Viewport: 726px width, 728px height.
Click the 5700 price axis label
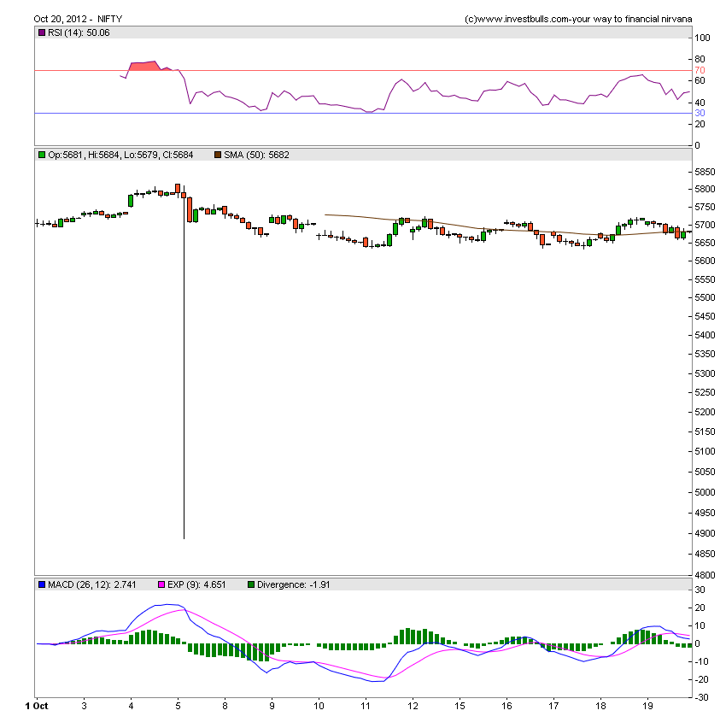tap(705, 226)
